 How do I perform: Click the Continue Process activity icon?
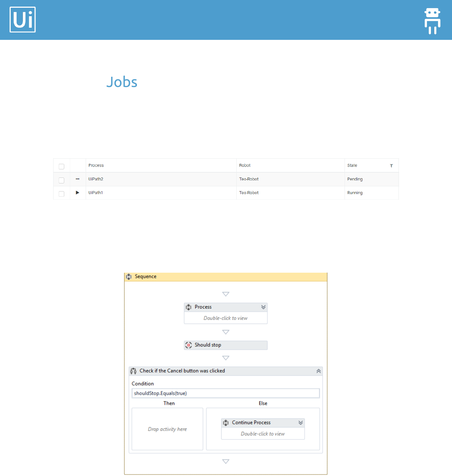pyautogui.click(x=226, y=422)
